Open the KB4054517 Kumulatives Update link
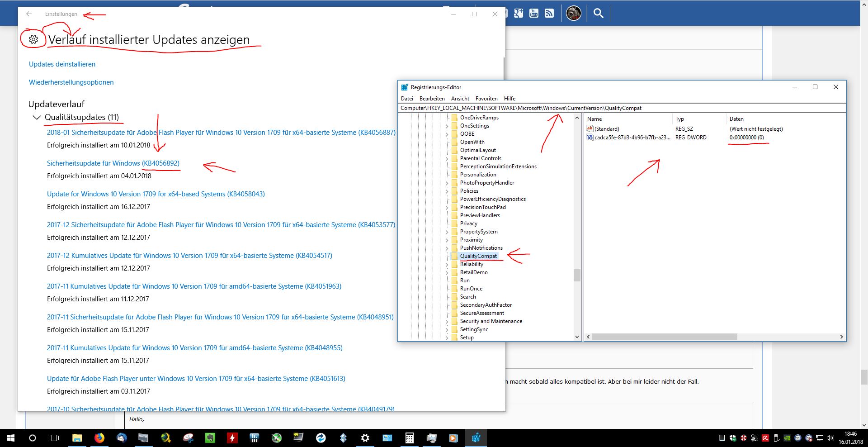 (189, 256)
